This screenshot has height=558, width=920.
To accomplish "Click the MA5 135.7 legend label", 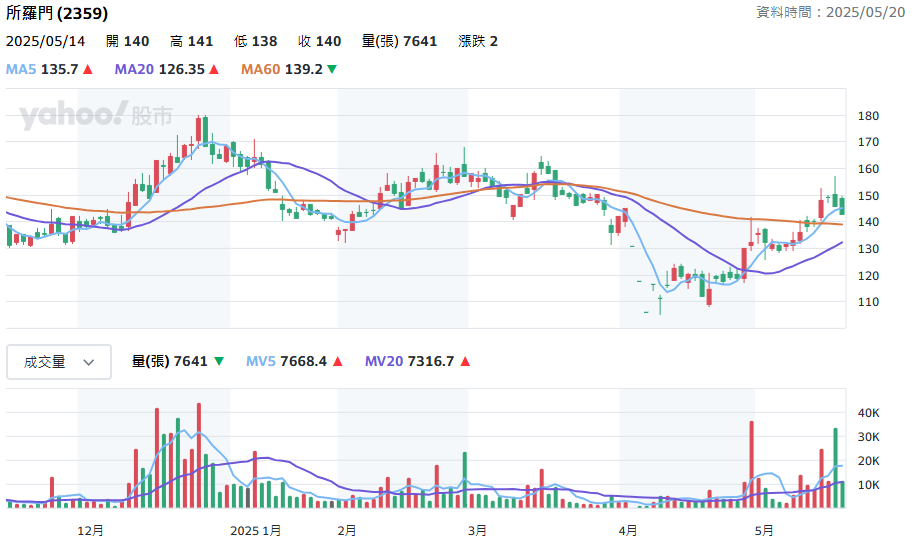I will click(42, 69).
